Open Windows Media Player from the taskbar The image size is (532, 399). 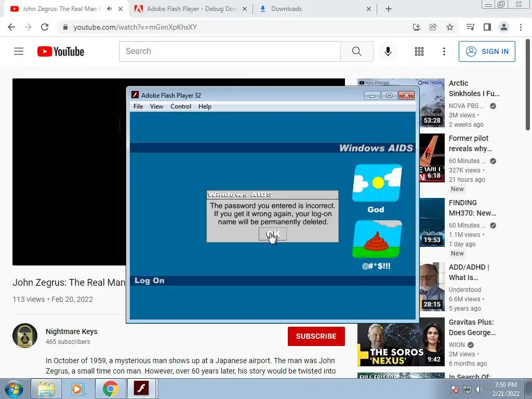(x=77, y=389)
